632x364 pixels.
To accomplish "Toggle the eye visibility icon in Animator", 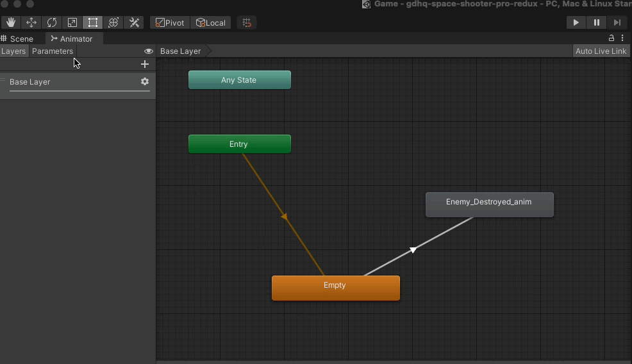I will click(148, 51).
